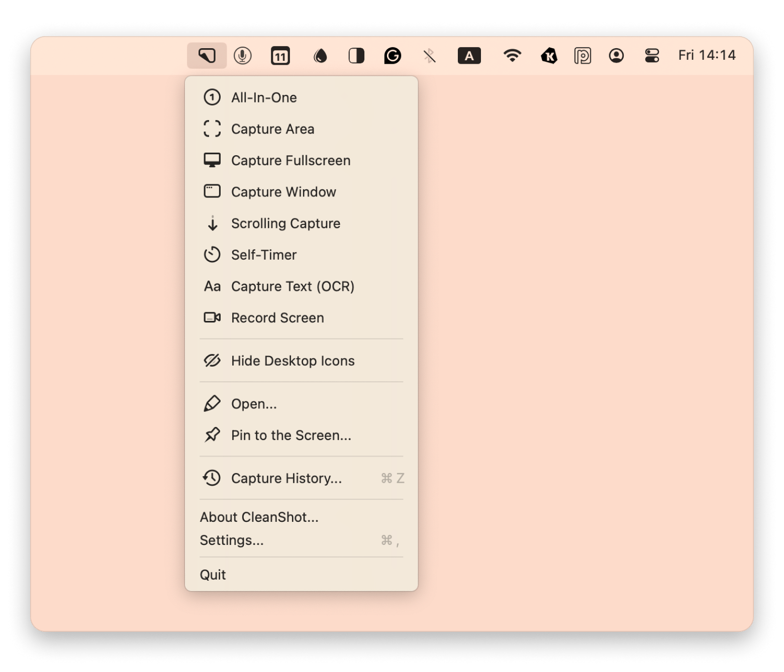The height and width of the screenshot is (672, 784).
Task: Choose Capture Fullscreen option
Action: pos(290,161)
